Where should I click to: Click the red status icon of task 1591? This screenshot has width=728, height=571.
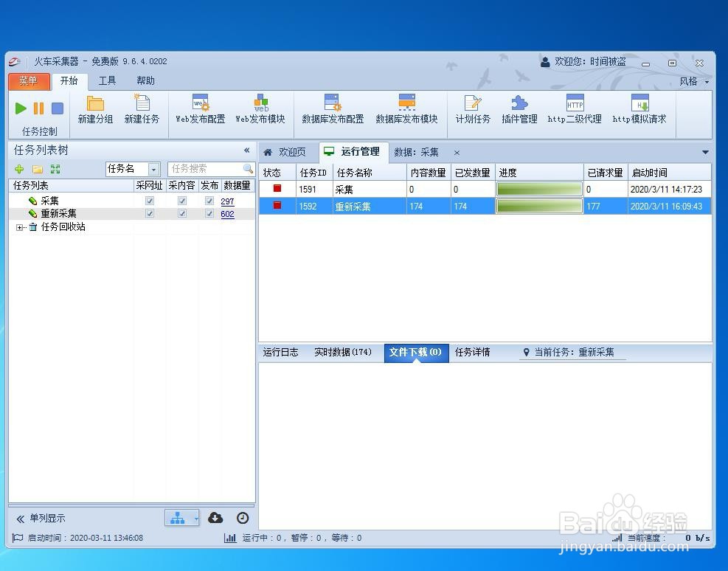pos(277,188)
